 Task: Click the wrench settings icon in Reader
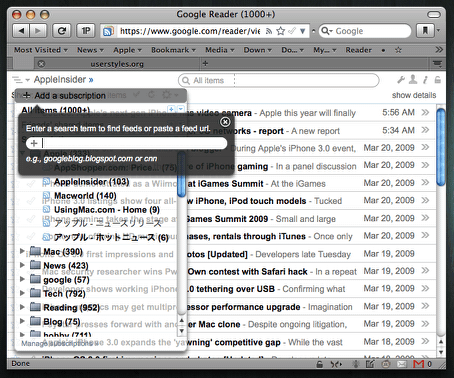click(401, 80)
